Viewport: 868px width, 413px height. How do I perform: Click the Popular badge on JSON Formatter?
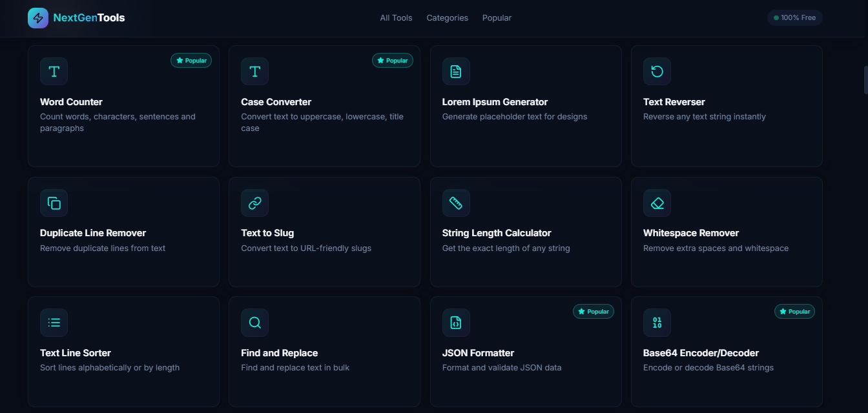point(594,311)
